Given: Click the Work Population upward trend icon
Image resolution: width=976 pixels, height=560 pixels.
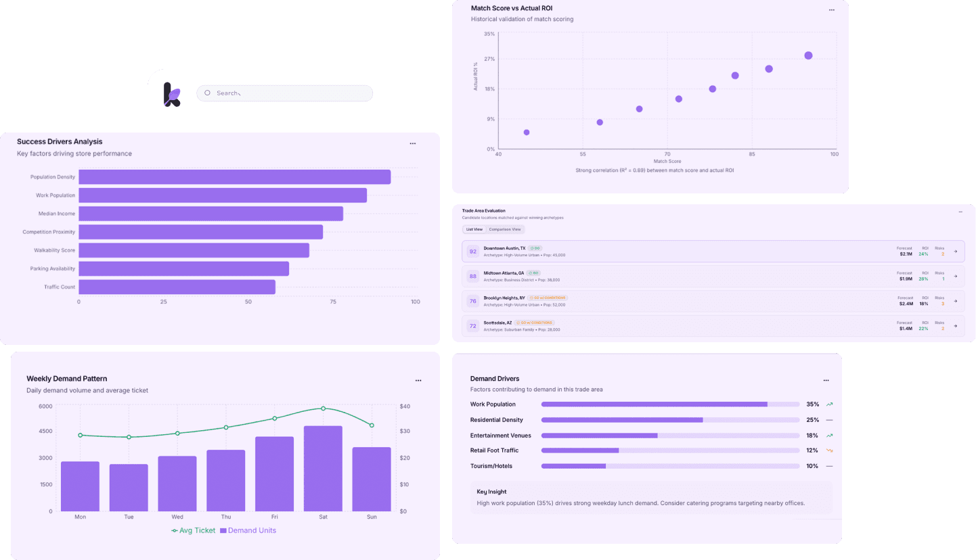Looking at the screenshot, I should tap(829, 404).
